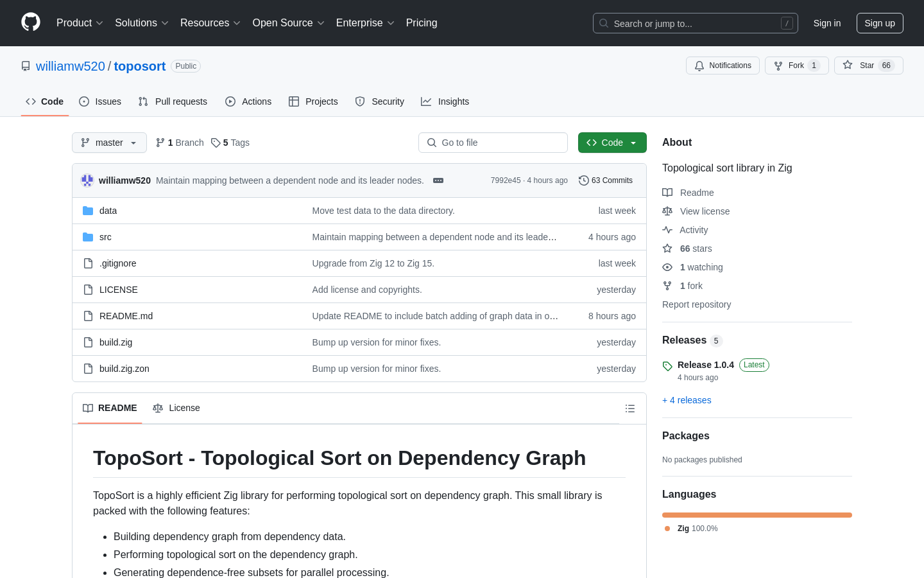Click the release tag icon beside Release 1.0.4
This screenshot has width=924, height=578.
pos(667,366)
